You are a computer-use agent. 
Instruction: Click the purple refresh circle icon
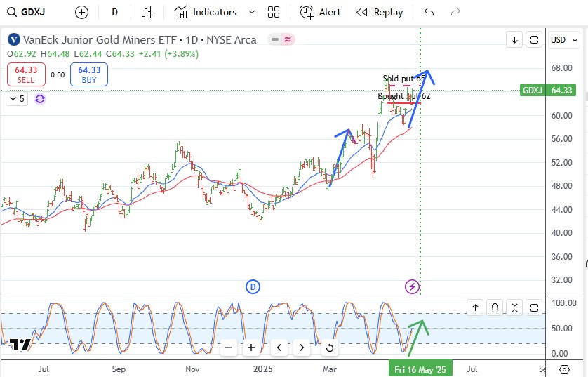pos(40,99)
